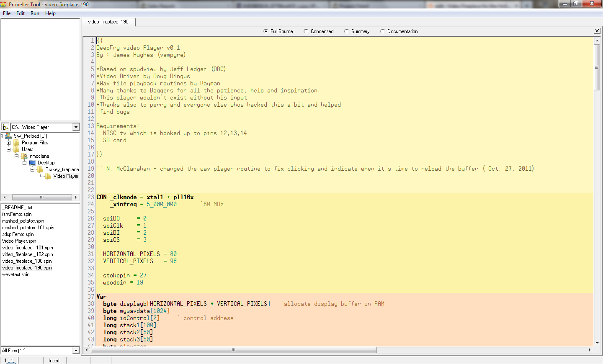
Task: Click editor scroll up arrow
Action: point(597,41)
